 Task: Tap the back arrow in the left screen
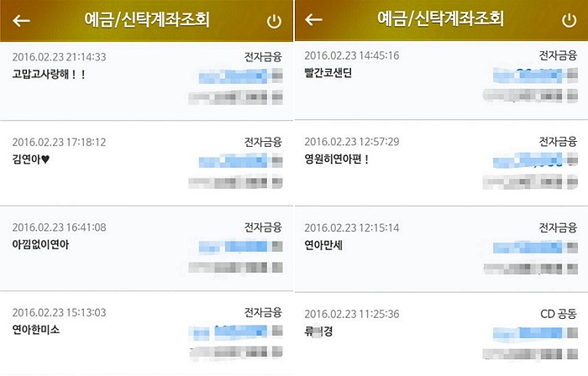[22, 21]
